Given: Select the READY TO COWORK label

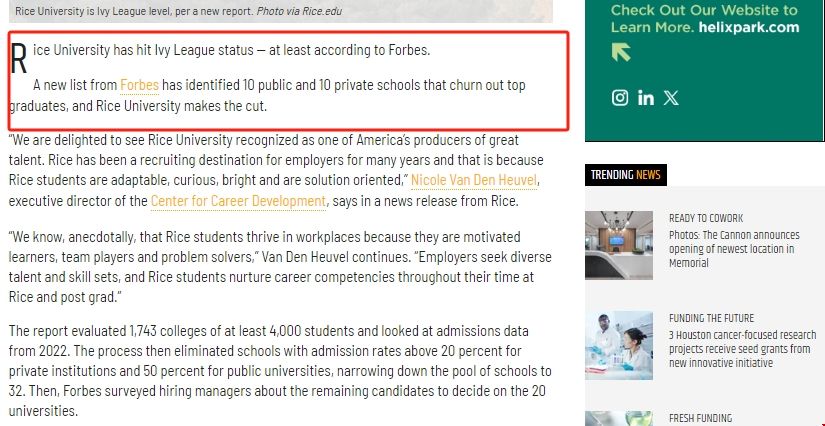Looking at the screenshot, I should coord(706,218).
